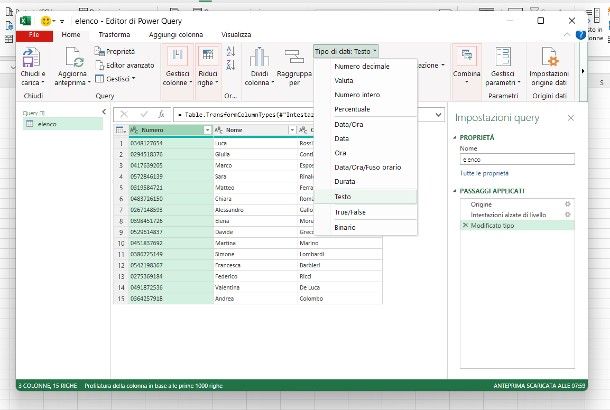Viewport: 610px width, 410px height.
Task: Confirm formula with the checkmark icon
Action: [x=144, y=114]
